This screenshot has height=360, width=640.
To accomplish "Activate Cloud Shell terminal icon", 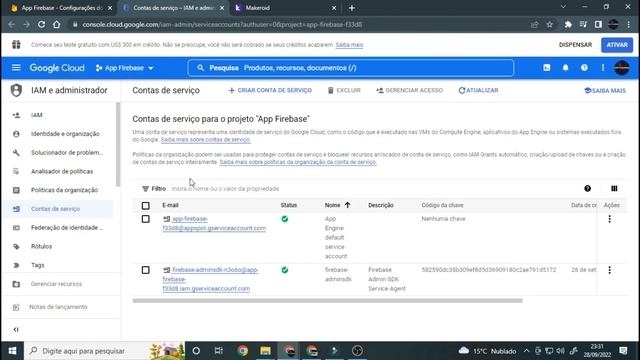I will point(547,68).
